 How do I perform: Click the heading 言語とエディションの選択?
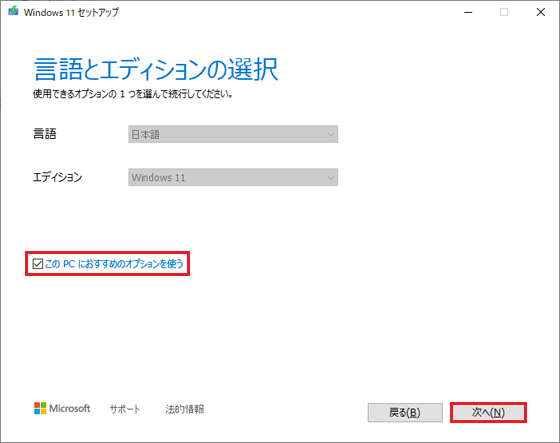156,69
